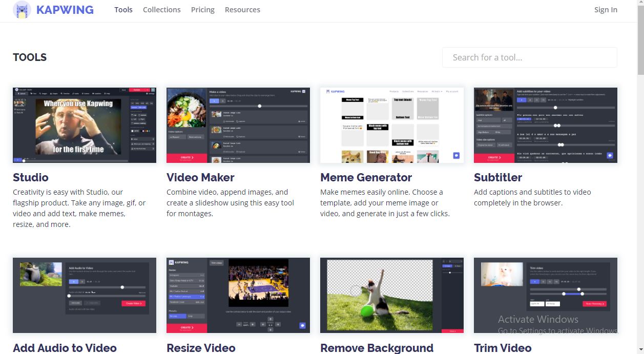644x354 pixels.
Task: Click the Add Audio to Video title
Action: click(x=65, y=348)
